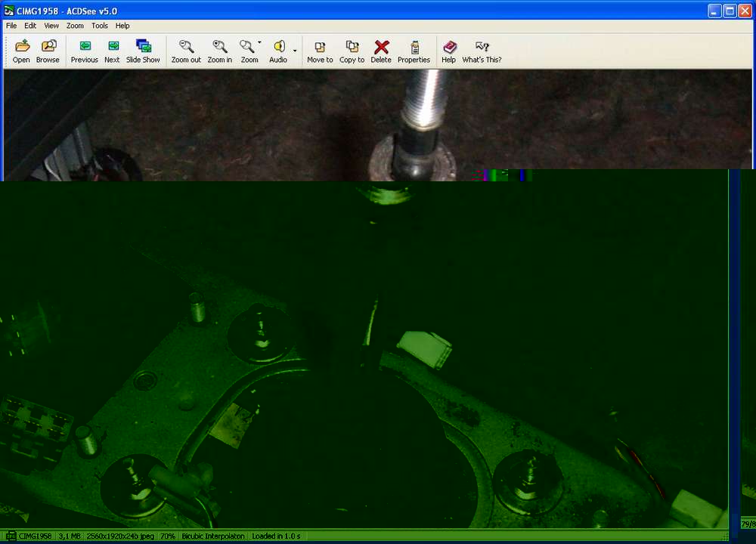756x544 pixels.
Task: Open the Help menu in the menu bar
Action: tap(122, 26)
